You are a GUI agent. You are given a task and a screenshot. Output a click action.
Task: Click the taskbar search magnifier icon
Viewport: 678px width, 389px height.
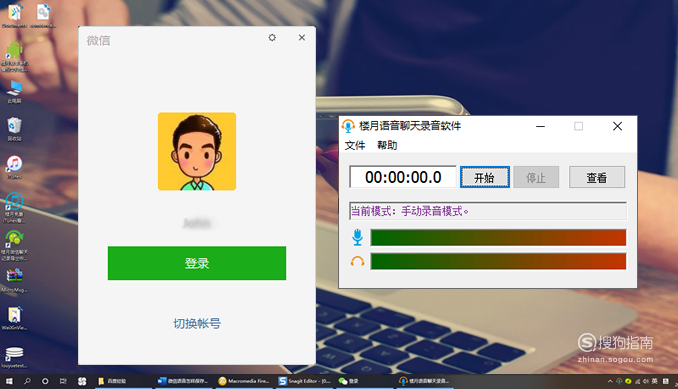[27, 381]
